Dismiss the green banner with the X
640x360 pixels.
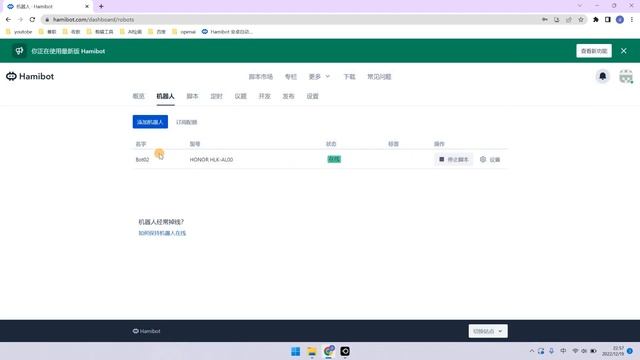pos(624,51)
